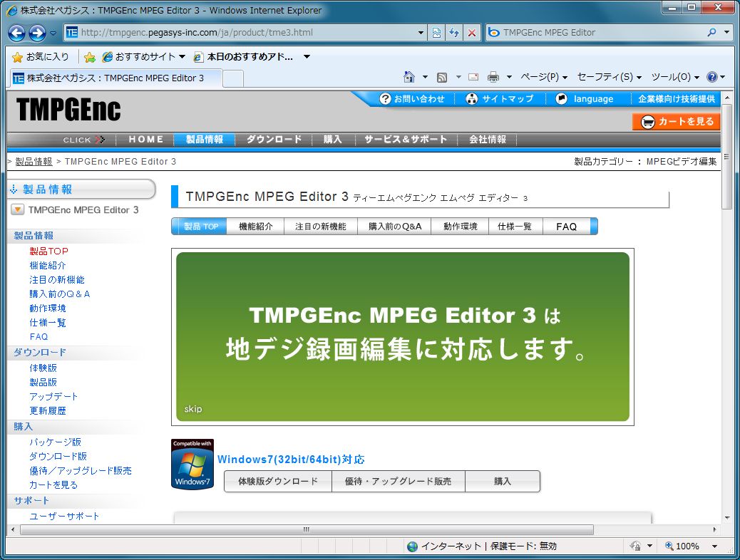Click ダウンロード in the navigation bar

pyautogui.click(x=274, y=140)
